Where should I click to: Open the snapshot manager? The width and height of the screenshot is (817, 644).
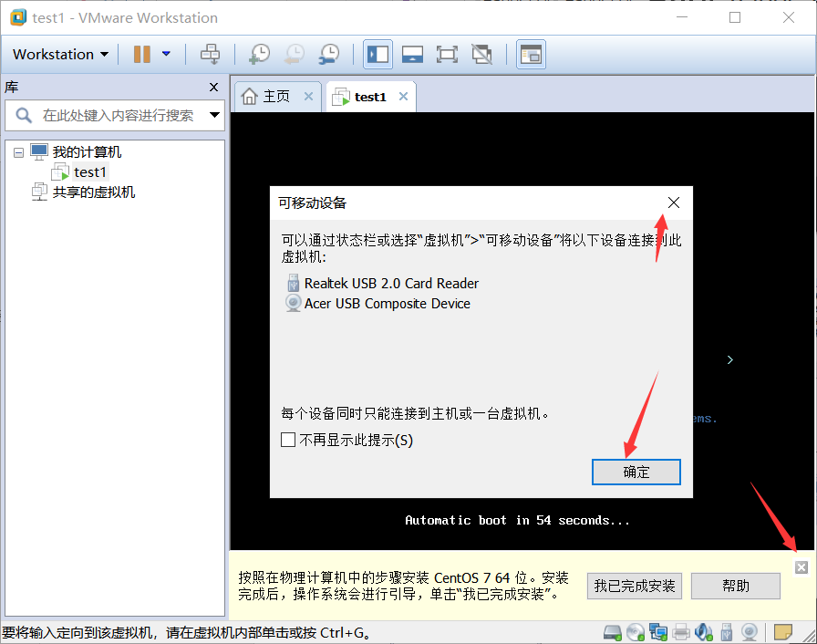tap(329, 54)
